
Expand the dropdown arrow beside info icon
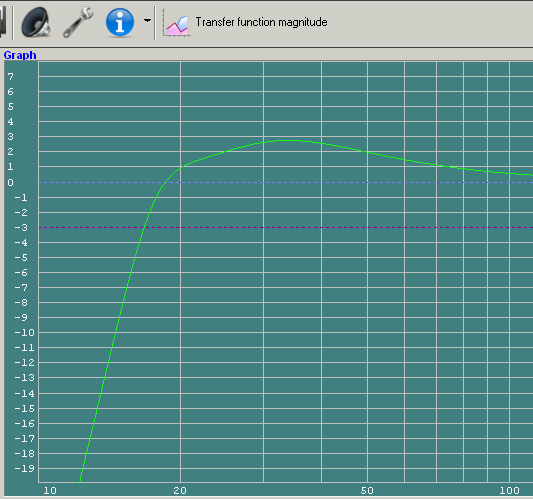click(x=147, y=21)
